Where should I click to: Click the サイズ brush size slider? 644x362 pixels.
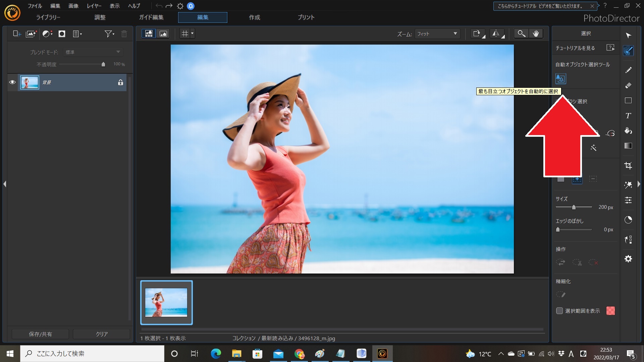[x=574, y=207]
